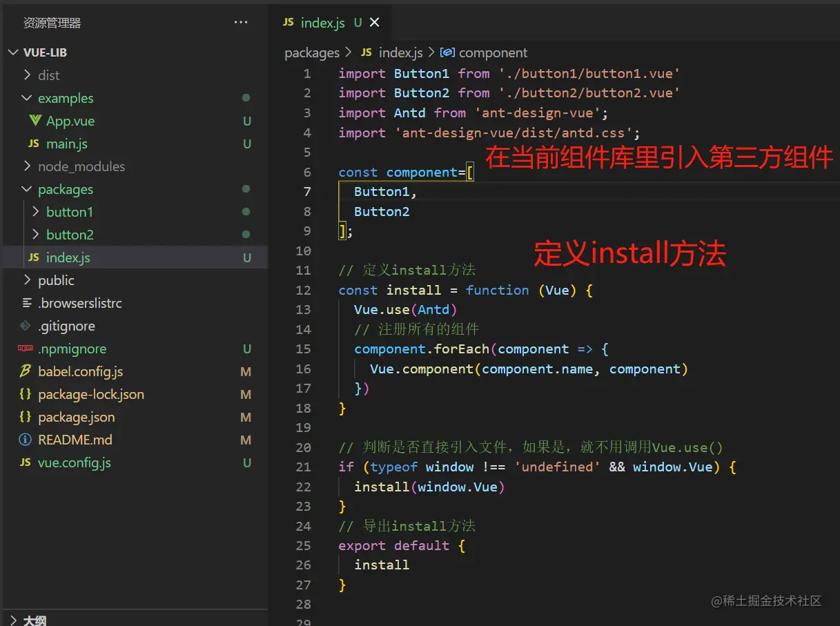Click the braces icon of package.json
This screenshot has height=626, width=840.
[x=26, y=417]
